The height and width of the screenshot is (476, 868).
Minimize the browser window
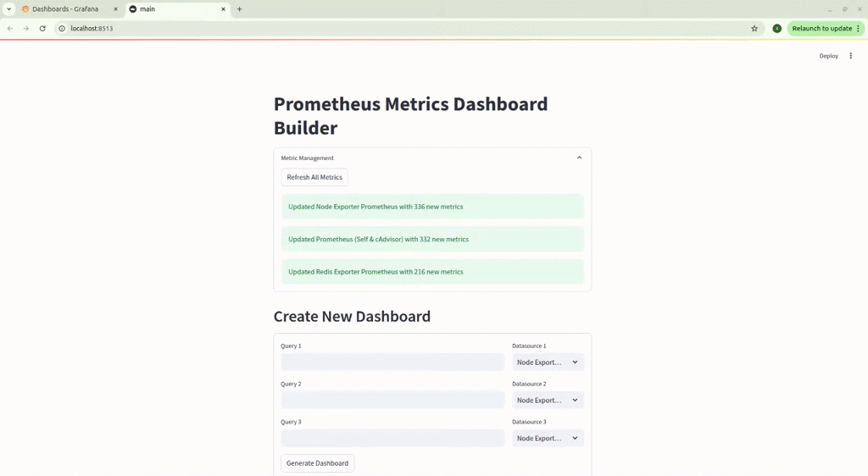point(830,9)
